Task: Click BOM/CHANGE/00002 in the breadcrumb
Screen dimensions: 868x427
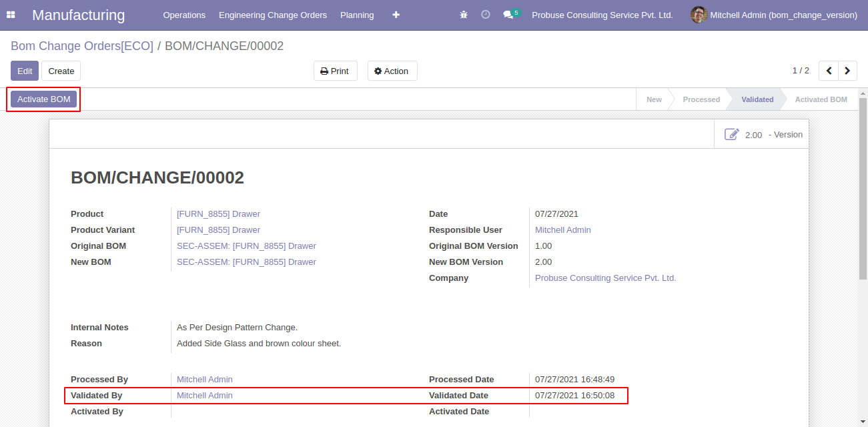Action: 224,46
